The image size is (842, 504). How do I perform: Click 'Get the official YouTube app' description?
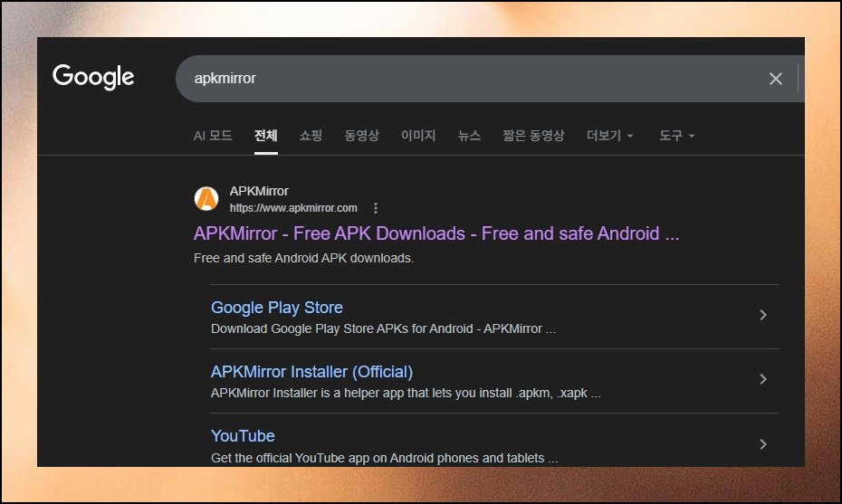point(384,458)
